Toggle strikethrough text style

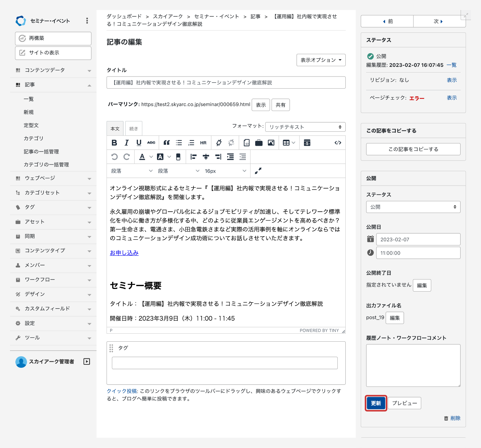pos(151,143)
